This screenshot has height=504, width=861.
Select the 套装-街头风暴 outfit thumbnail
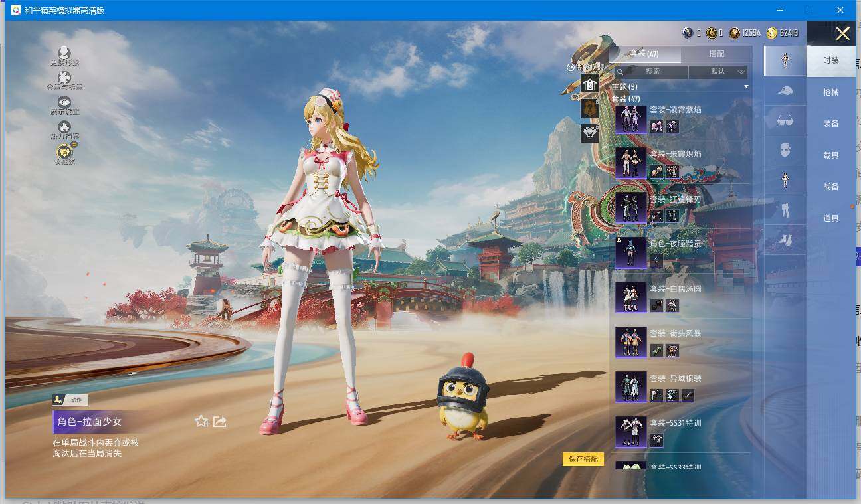point(630,343)
